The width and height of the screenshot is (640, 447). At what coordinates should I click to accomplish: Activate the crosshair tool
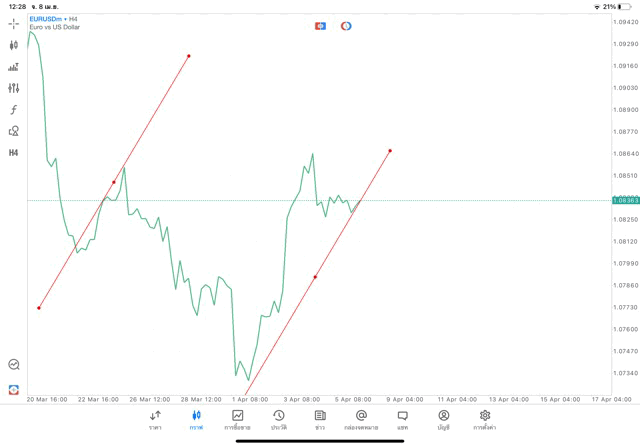point(13,23)
